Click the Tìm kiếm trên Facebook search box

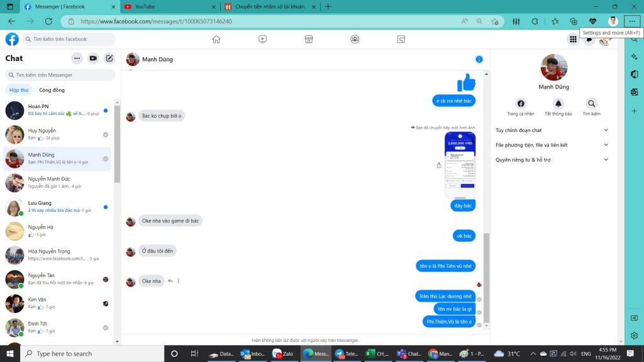[69, 39]
